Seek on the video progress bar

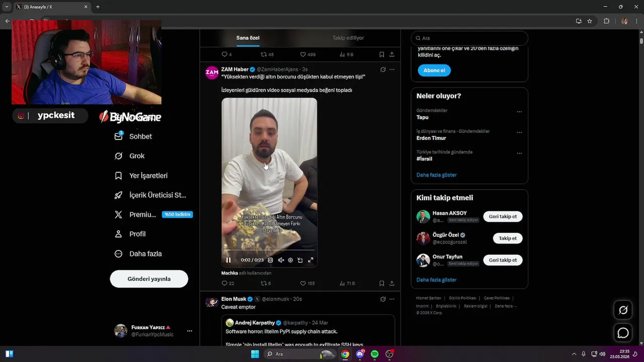[269, 250]
